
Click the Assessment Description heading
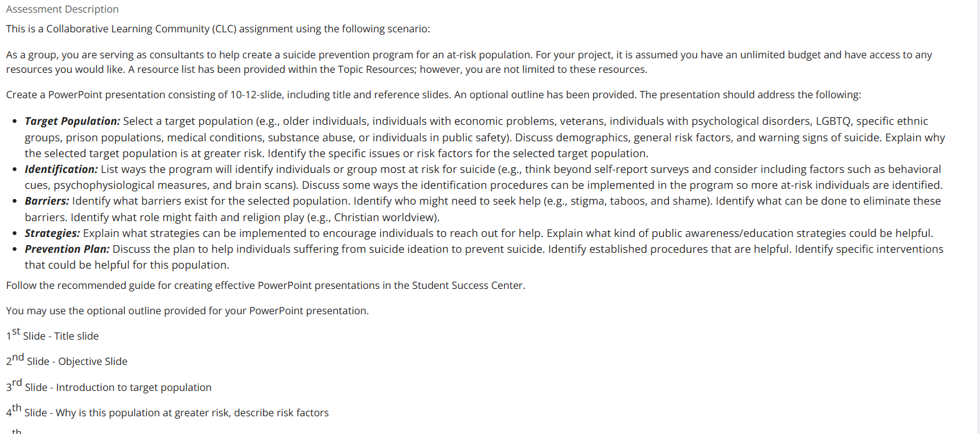coord(62,9)
